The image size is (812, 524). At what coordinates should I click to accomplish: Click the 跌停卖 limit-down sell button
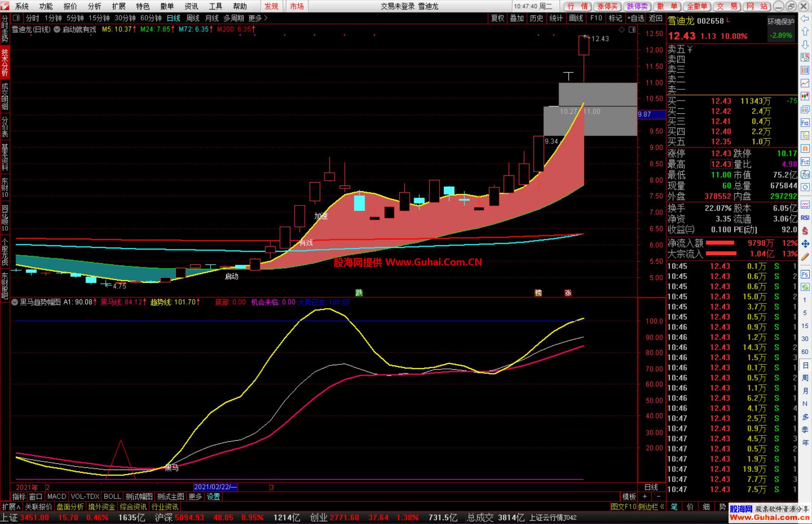pyautogui.click(x=638, y=6)
